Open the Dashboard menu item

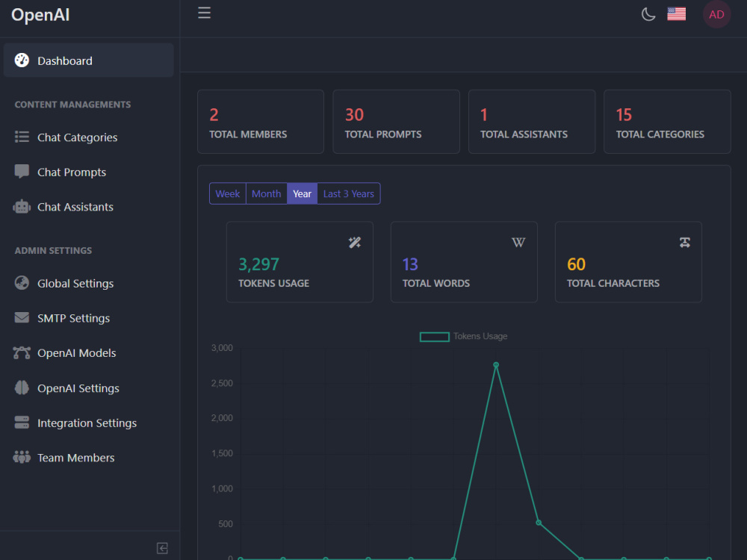click(89, 60)
